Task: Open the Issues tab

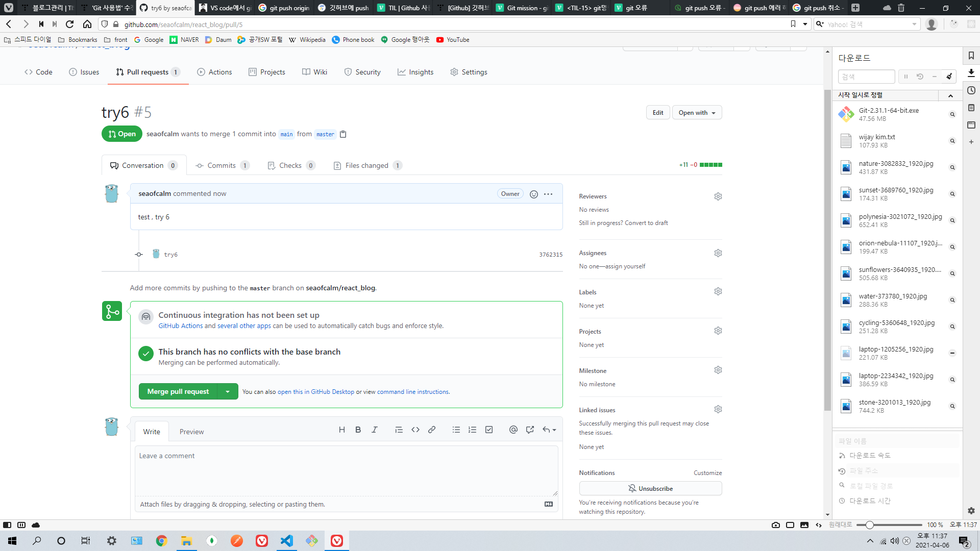Action: (84, 72)
